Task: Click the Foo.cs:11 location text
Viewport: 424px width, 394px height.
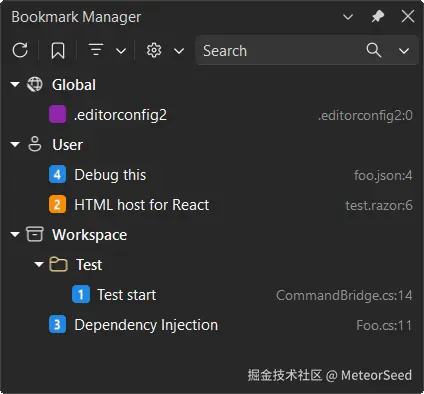Action: tap(384, 325)
